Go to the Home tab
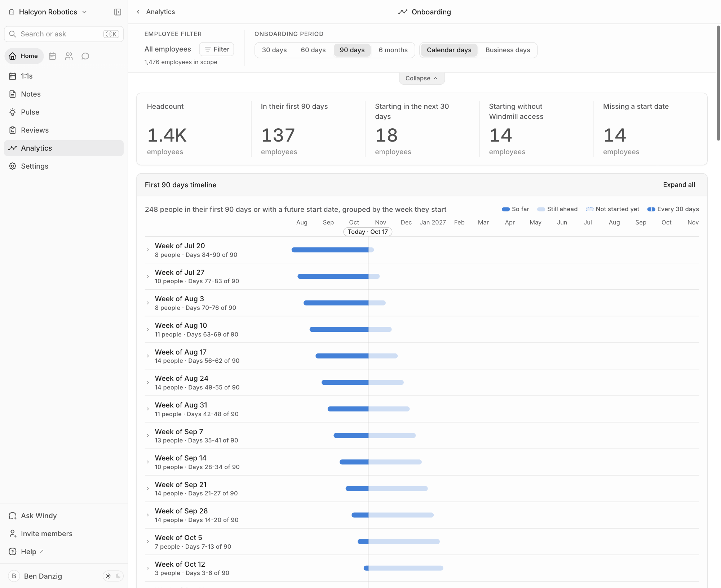Viewport: 721px width, 588px height. (x=24, y=56)
